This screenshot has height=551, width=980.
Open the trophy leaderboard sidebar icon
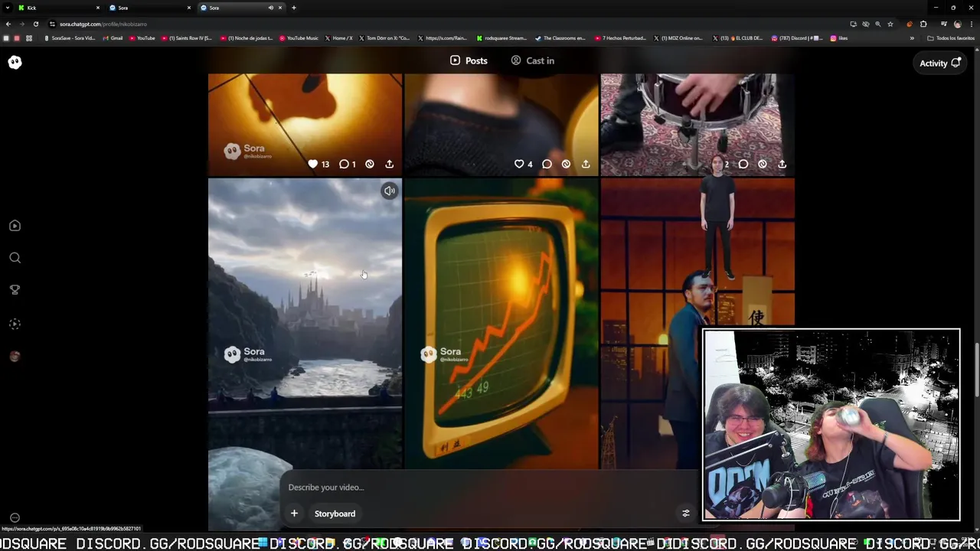(x=15, y=289)
